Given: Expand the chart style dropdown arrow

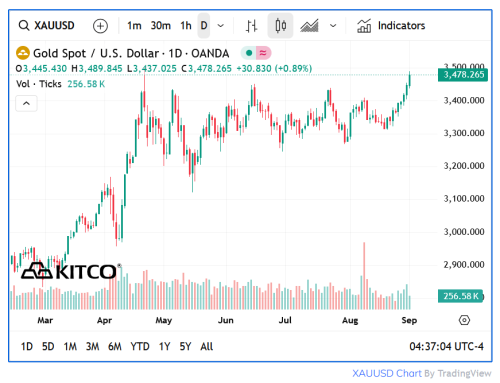Looking at the screenshot, I should click(333, 26).
